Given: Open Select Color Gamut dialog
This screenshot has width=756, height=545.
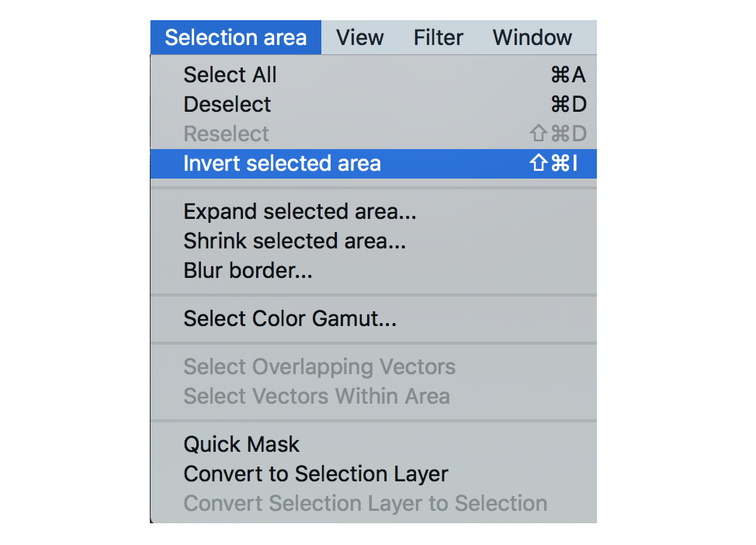Looking at the screenshot, I should pos(290,319).
